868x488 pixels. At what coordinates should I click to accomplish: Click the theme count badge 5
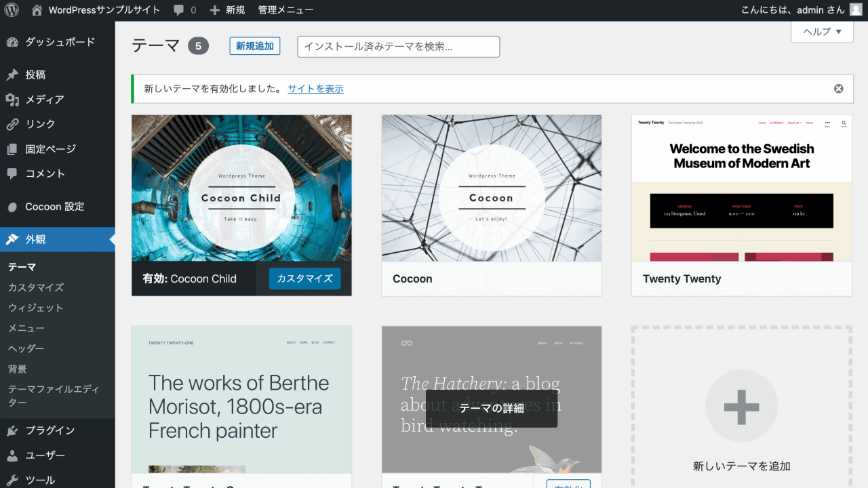point(199,46)
